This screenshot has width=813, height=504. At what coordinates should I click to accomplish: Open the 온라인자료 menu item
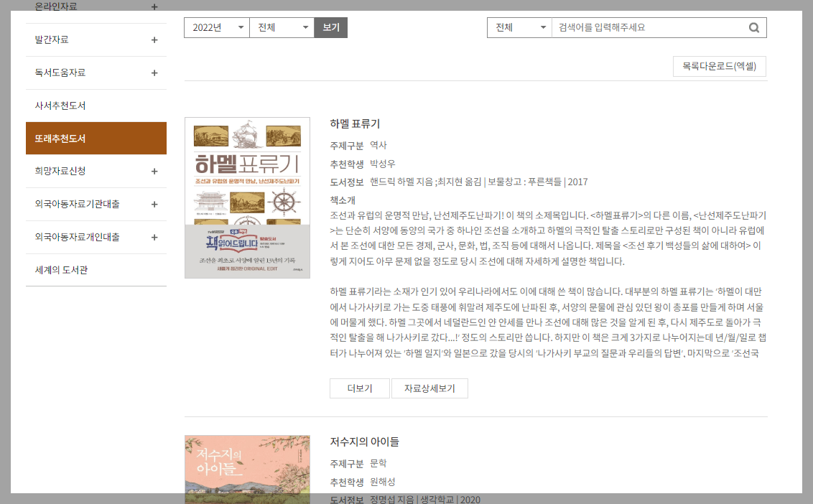coord(56,6)
